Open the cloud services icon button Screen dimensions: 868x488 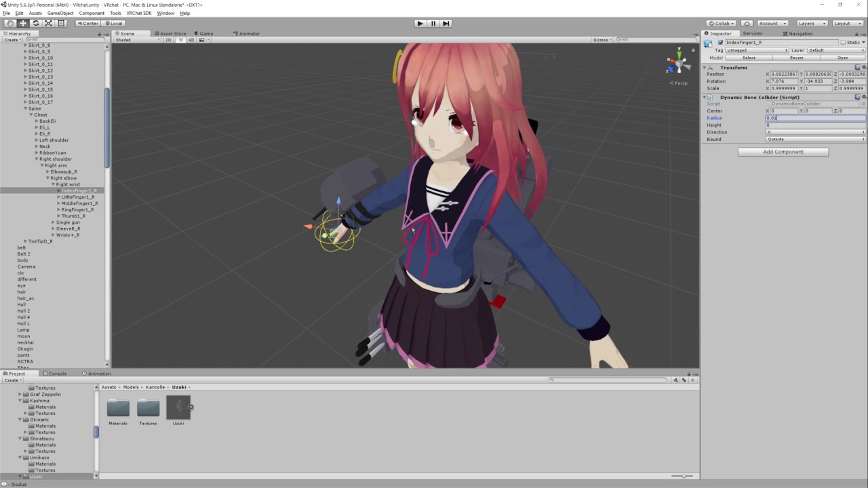(x=747, y=23)
